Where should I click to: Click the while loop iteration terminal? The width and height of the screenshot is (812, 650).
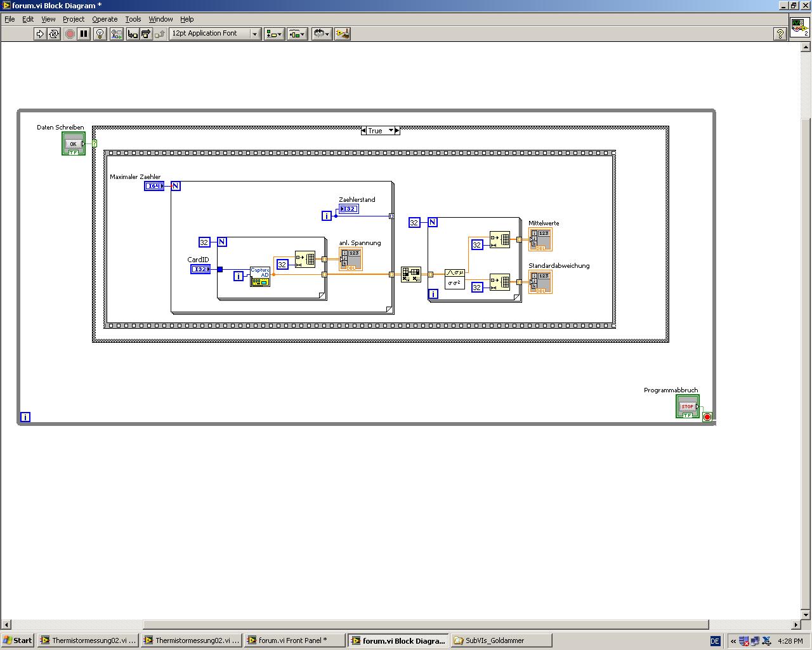[25, 417]
